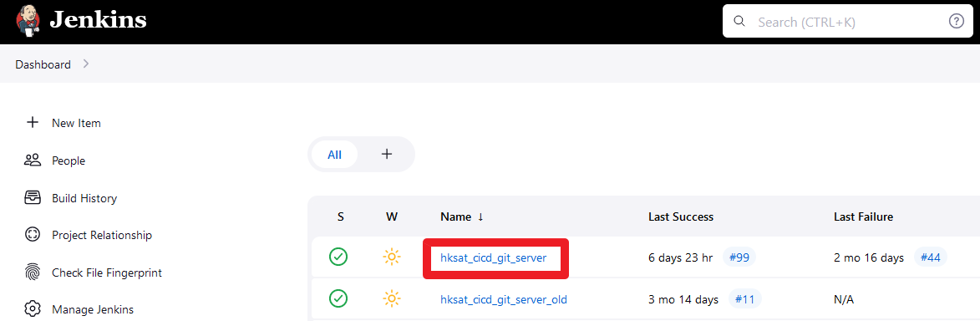
Task: Click sunny weather icon of hksat_cicd_git_server_old
Action: [391, 299]
